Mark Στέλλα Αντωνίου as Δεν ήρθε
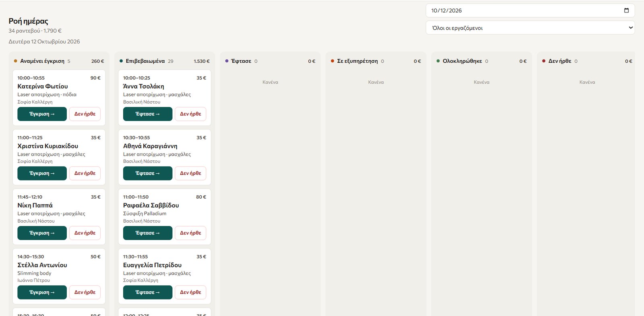The height and width of the screenshot is (316, 644). (x=85, y=292)
